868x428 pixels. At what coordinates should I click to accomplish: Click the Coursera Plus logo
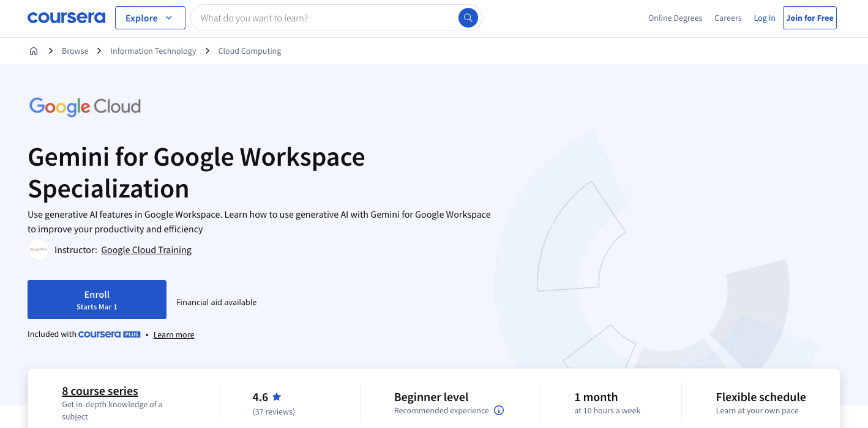[109, 334]
